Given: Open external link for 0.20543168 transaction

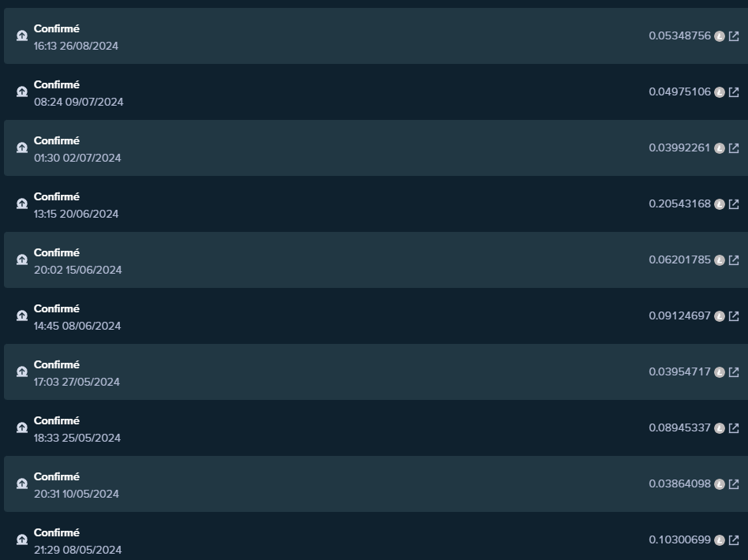Looking at the screenshot, I should click(734, 204).
